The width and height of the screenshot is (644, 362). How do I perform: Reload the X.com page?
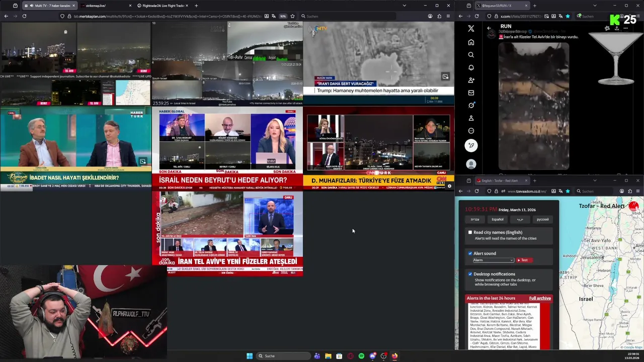tap(476, 16)
